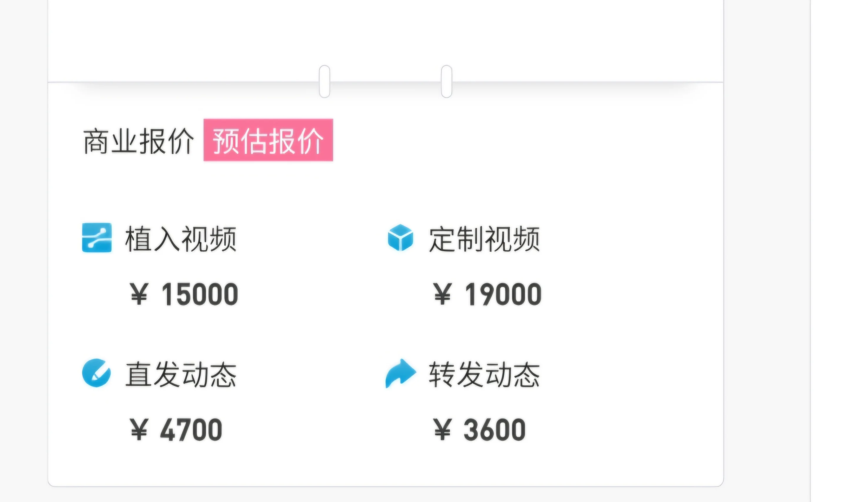
Task: Select the 转发动态 label
Action: (x=484, y=374)
